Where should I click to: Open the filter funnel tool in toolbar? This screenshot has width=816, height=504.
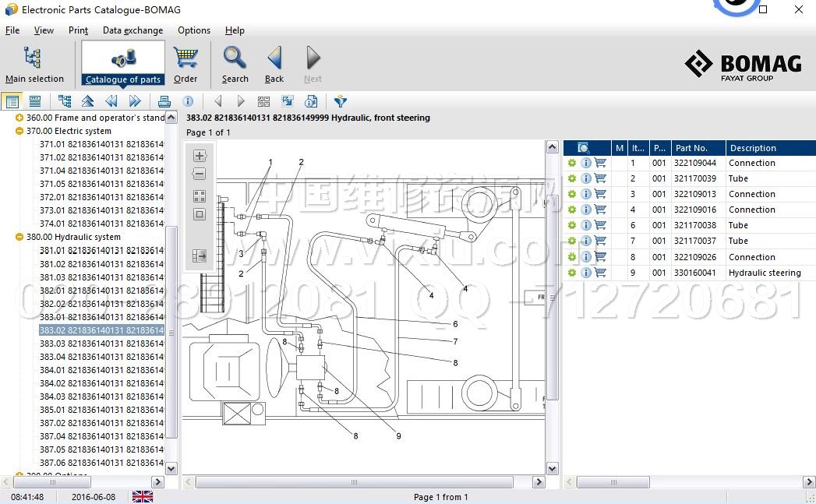point(340,101)
